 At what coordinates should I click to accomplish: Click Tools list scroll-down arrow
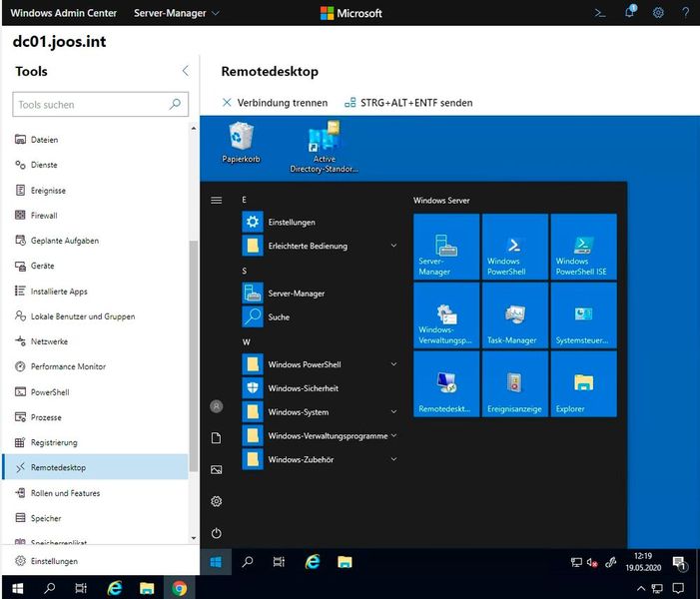coord(194,538)
